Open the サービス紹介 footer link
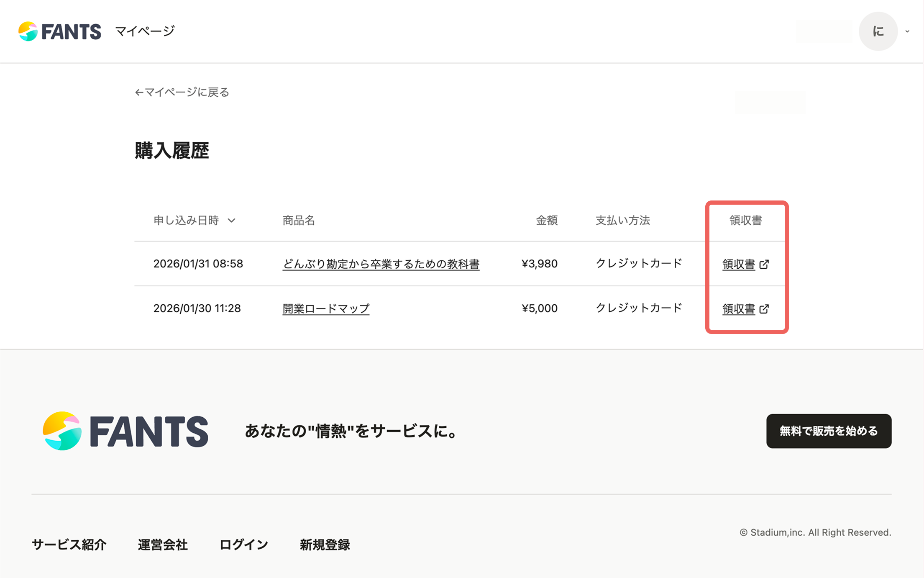Viewport: 924px width, 578px height. point(69,545)
